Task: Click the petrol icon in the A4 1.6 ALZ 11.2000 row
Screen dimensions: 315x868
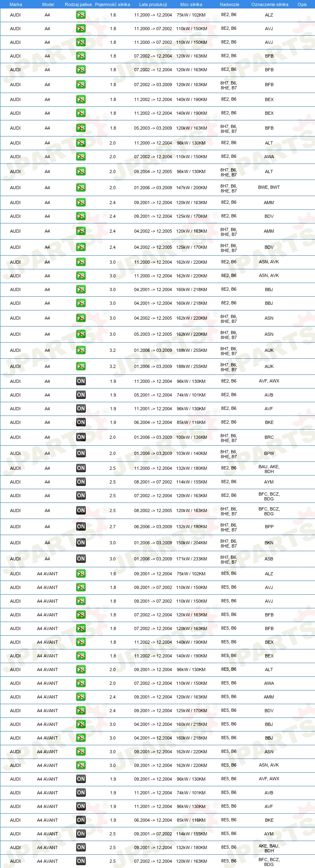Action: click(x=81, y=15)
